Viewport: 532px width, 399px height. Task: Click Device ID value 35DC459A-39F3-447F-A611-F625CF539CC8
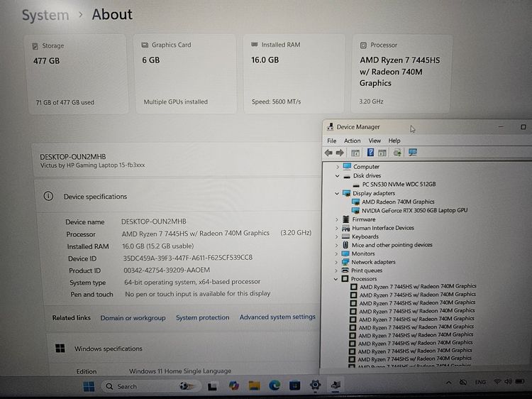coord(188,258)
